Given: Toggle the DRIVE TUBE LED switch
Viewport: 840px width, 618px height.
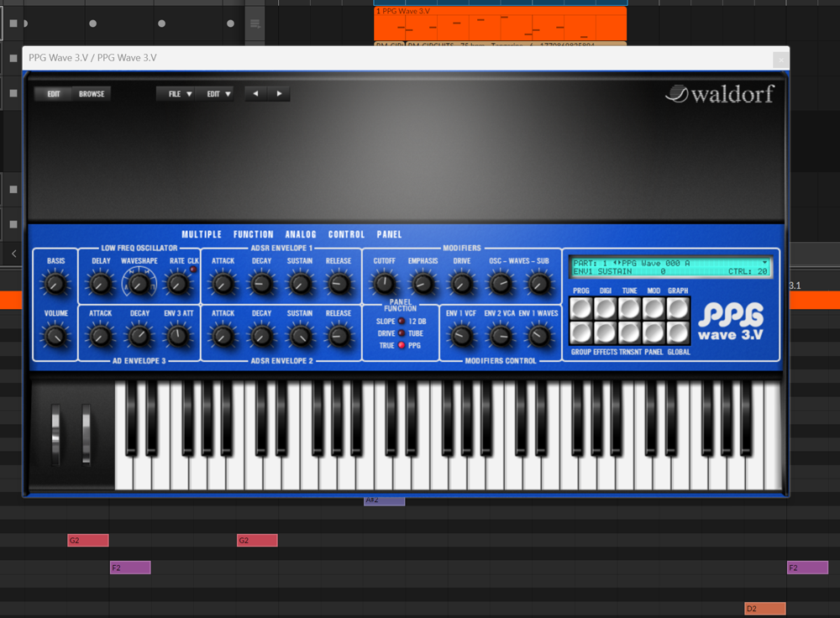Looking at the screenshot, I should click(x=402, y=333).
